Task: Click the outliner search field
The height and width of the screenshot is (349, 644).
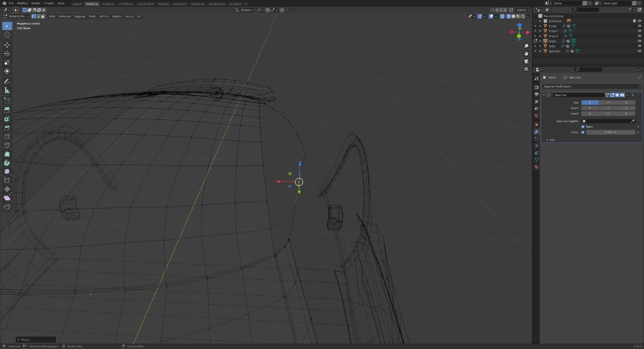Action: click(x=586, y=10)
